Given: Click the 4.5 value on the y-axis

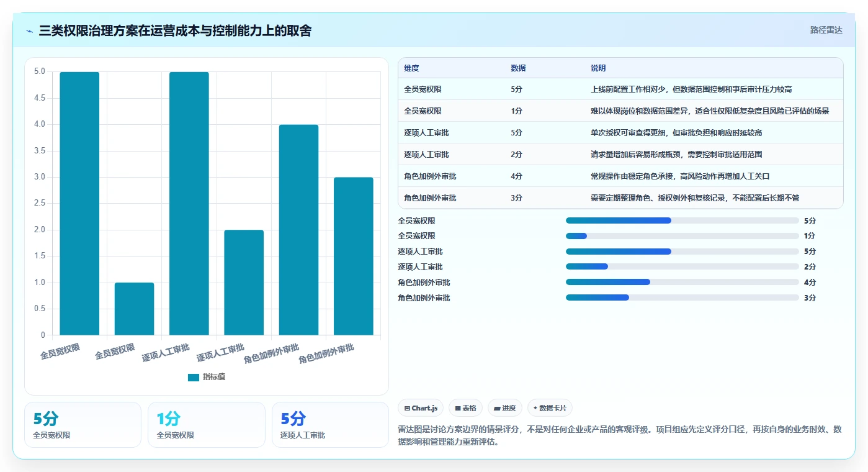Looking at the screenshot, I should tap(39, 98).
